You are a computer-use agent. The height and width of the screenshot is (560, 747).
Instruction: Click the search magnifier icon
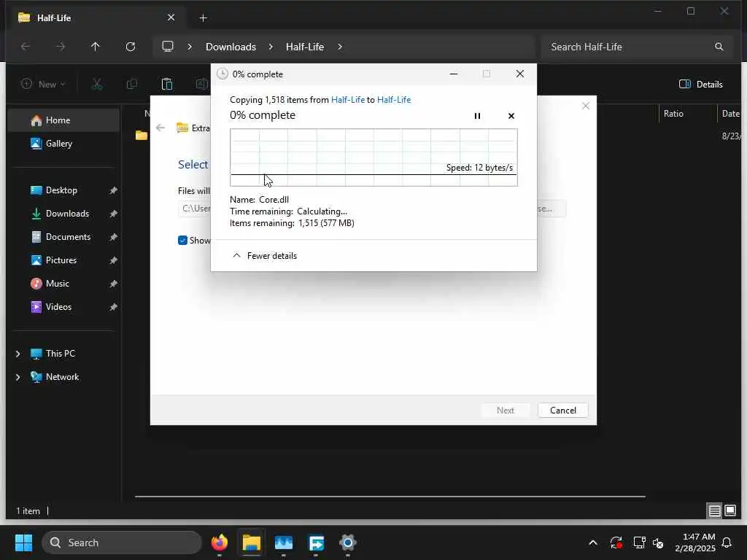[719, 47]
